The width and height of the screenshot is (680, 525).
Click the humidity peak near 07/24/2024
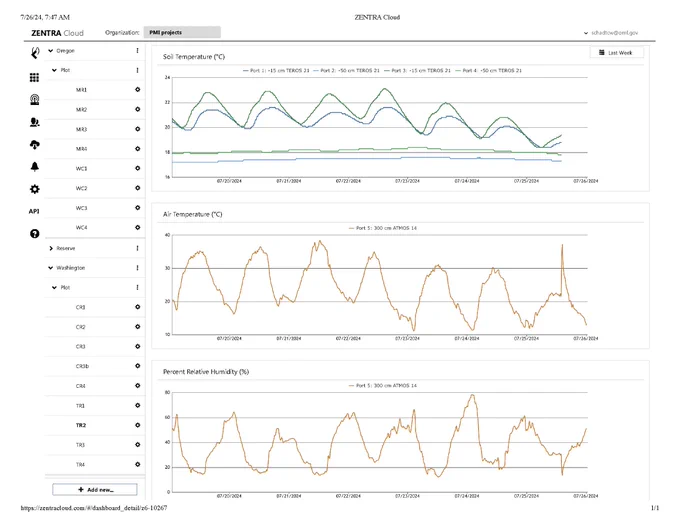(472, 395)
